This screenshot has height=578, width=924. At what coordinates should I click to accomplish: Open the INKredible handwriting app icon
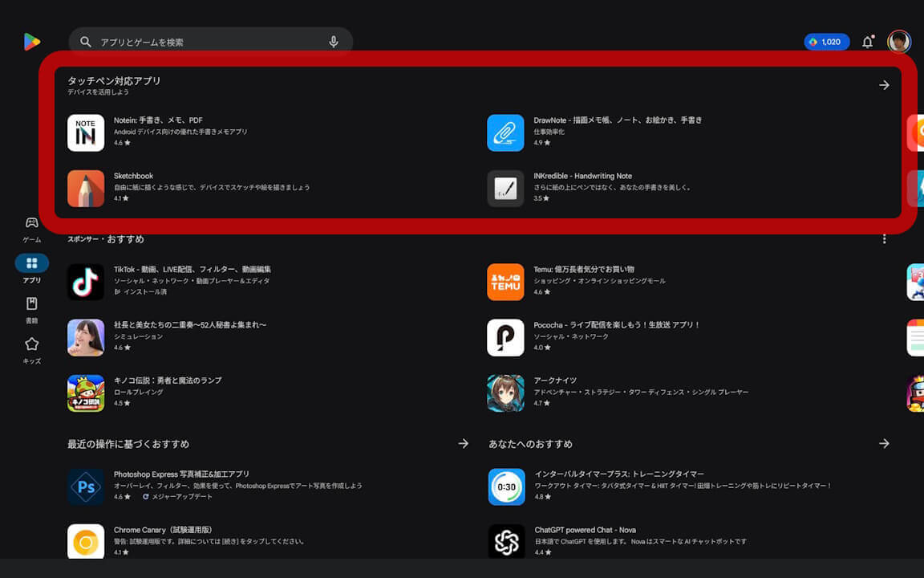(x=505, y=188)
